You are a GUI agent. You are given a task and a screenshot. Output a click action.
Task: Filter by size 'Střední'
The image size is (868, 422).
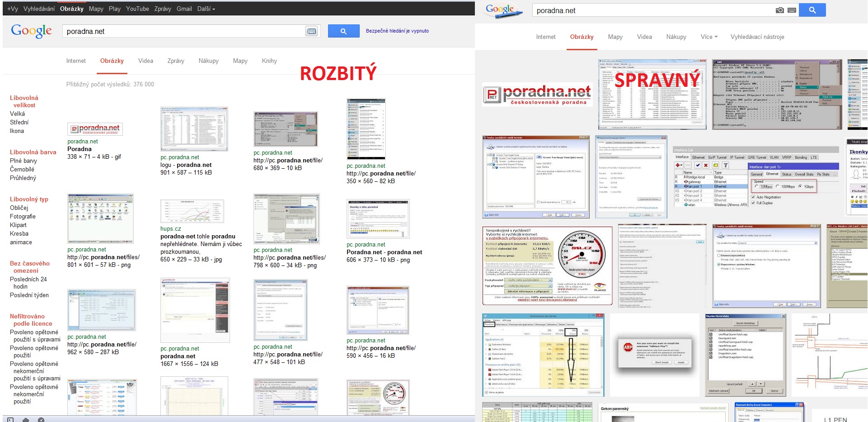coord(19,122)
